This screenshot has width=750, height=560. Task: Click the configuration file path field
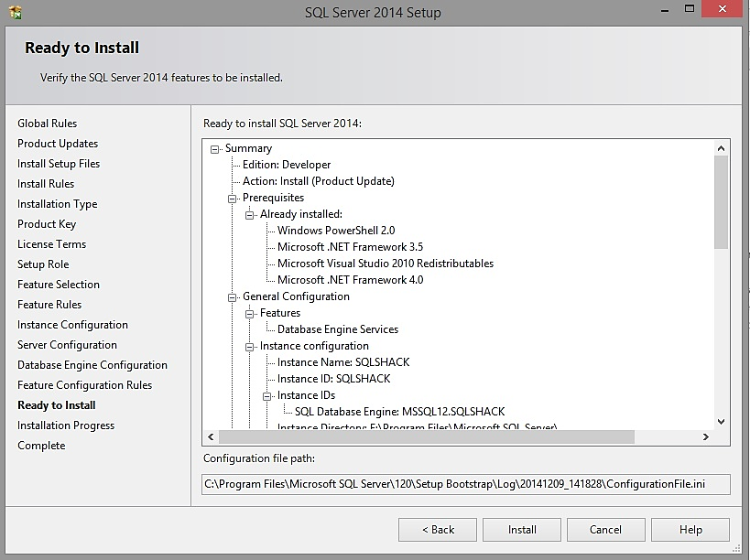pos(466,484)
